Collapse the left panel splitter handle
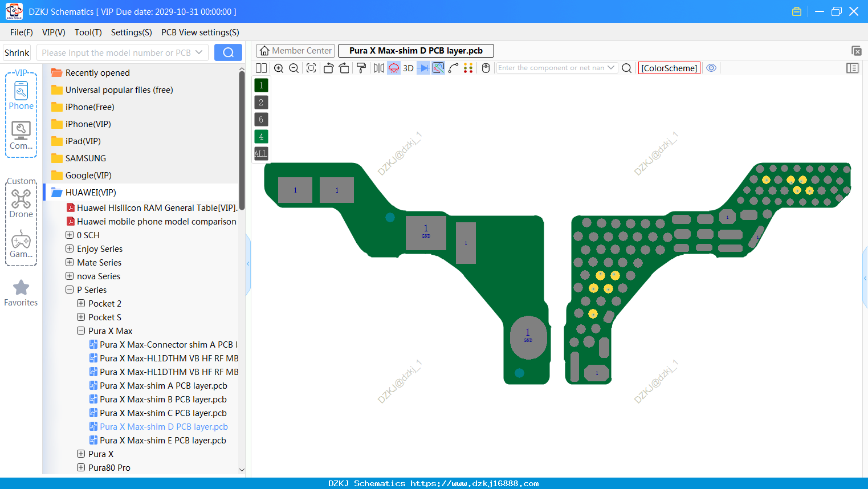The image size is (868, 489). (x=248, y=263)
